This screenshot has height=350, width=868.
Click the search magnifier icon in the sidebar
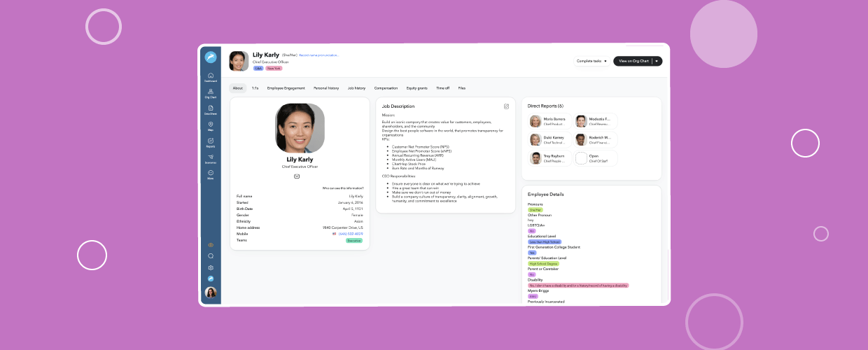[211, 256]
